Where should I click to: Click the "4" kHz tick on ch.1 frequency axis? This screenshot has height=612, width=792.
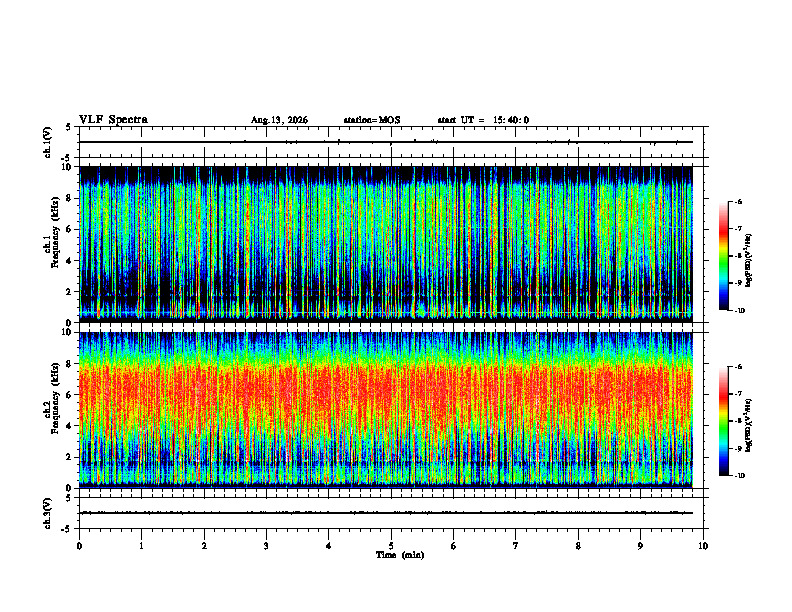[70, 261]
